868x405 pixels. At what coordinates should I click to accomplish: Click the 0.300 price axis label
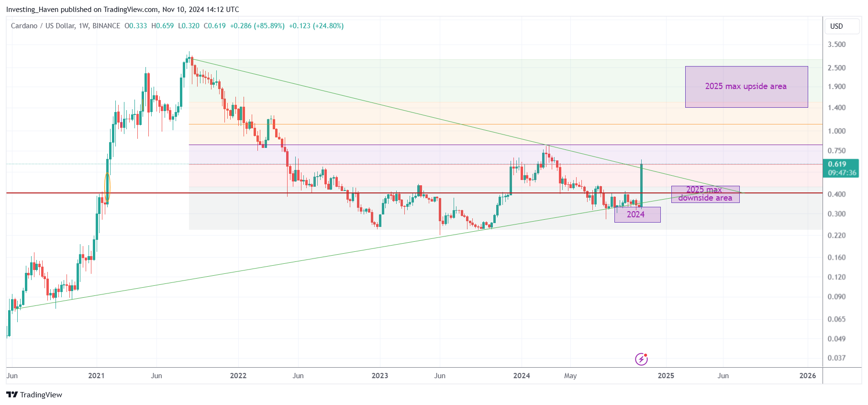pyautogui.click(x=836, y=214)
